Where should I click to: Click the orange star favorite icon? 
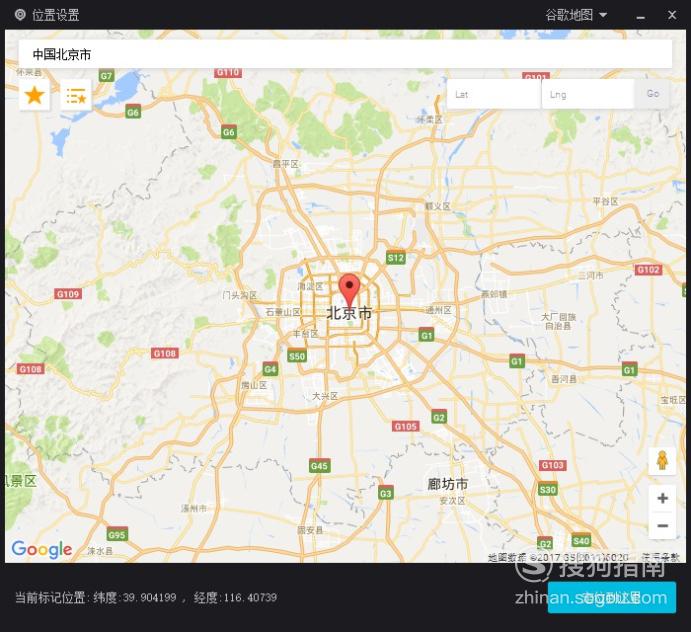coord(34,95)
